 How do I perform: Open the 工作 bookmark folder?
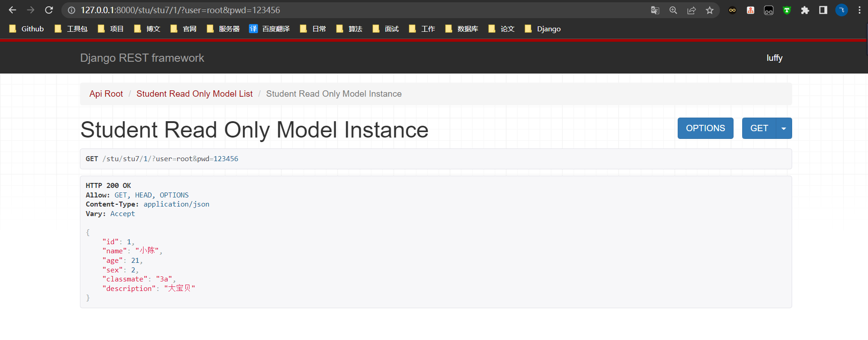point(422,29)
